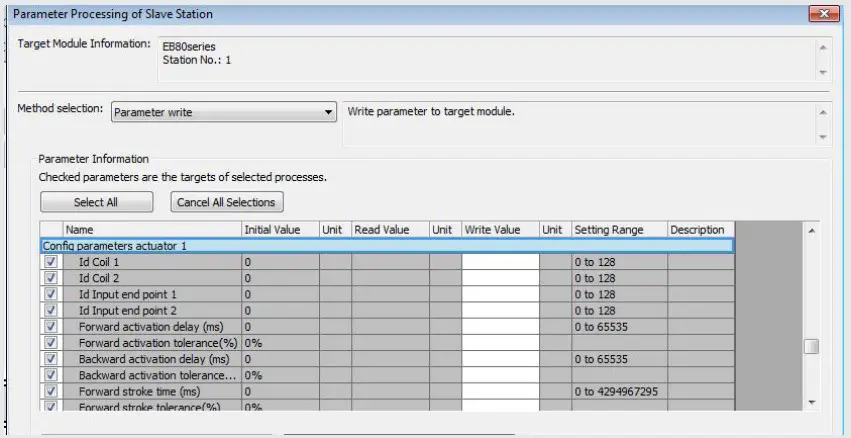Click the Write Value column header
Viewport: 851px width, 438px height.
500,230
